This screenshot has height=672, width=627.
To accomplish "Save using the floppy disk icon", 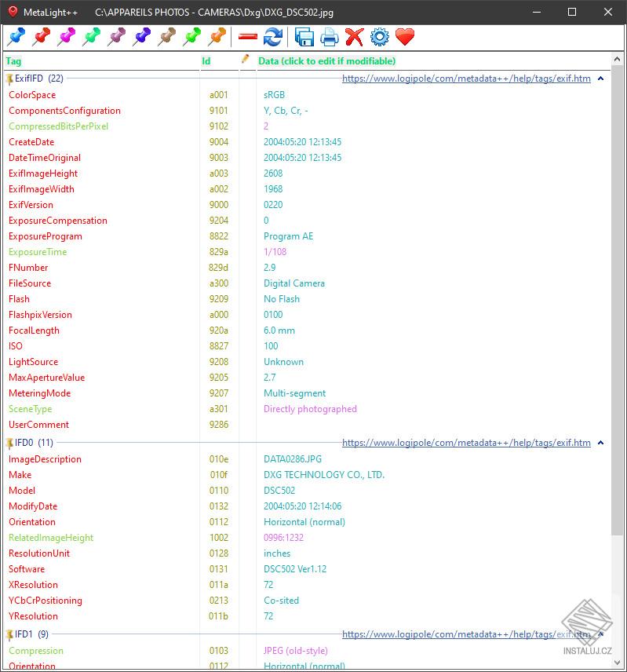I will click(x=304, y=37).
